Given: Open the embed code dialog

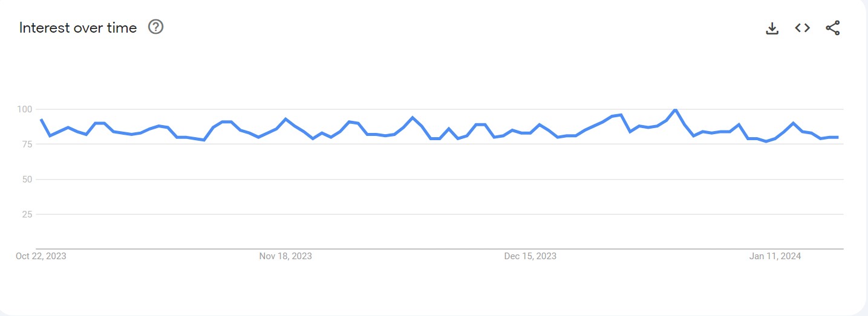Looking at the screenshot, I should pyautogui.click(x=802, y=28).
